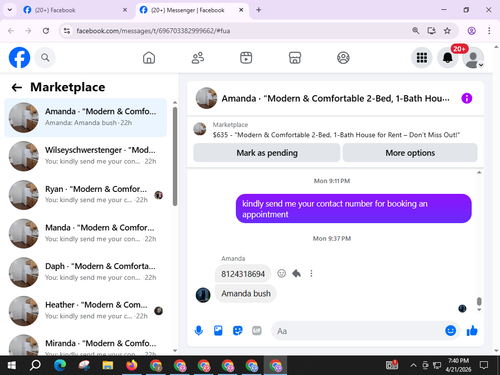This screenshot has height=375, width=500.
Task: Open the Marketplace storefront icon
Action: [x=295, y=58]
